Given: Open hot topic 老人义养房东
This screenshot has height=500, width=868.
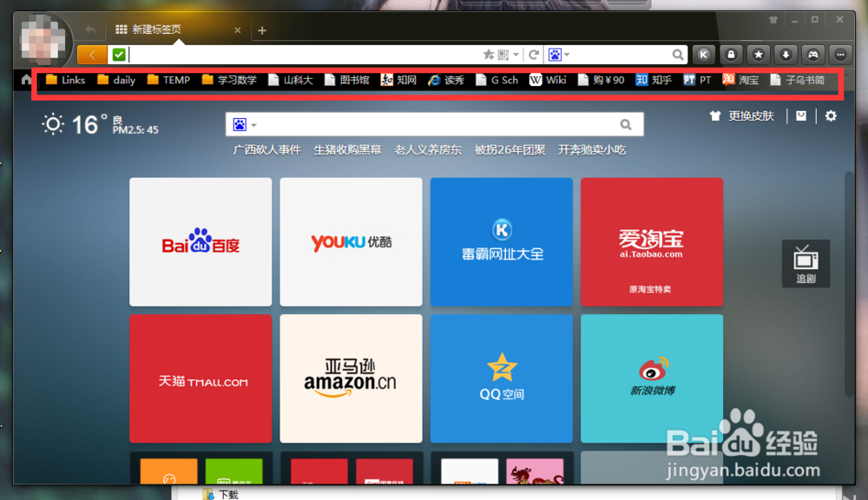Looking at the screenshot, I should tap(428, 149).
